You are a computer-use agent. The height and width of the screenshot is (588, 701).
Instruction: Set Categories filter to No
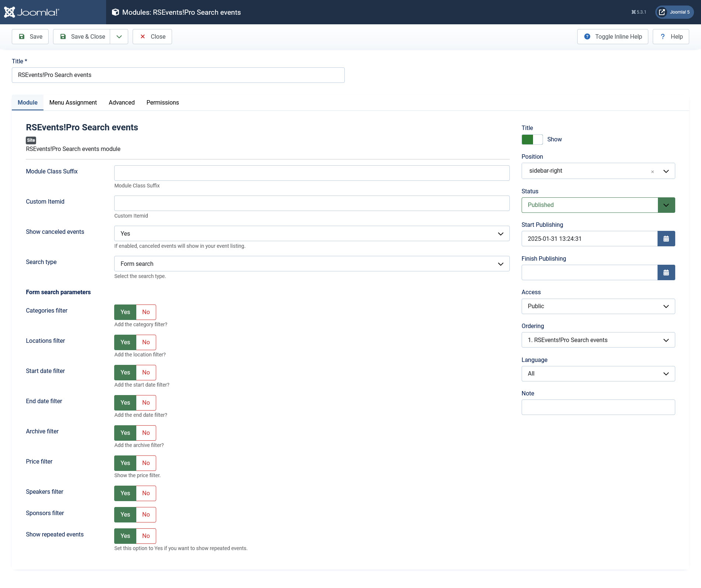point(146,312)
